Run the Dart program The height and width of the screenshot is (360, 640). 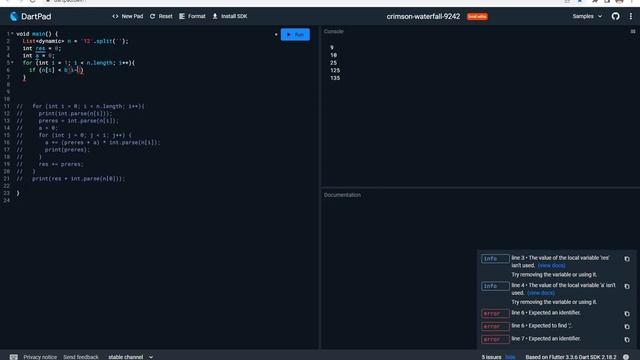(295, 35)
